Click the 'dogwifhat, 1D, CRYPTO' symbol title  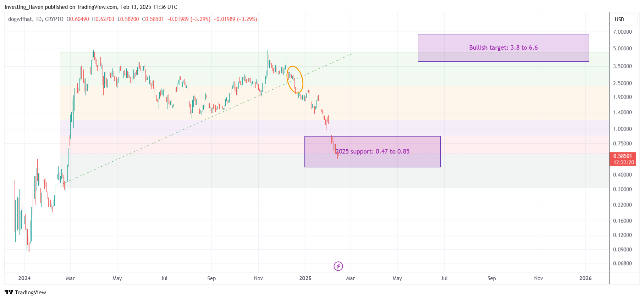pos(36,19)
